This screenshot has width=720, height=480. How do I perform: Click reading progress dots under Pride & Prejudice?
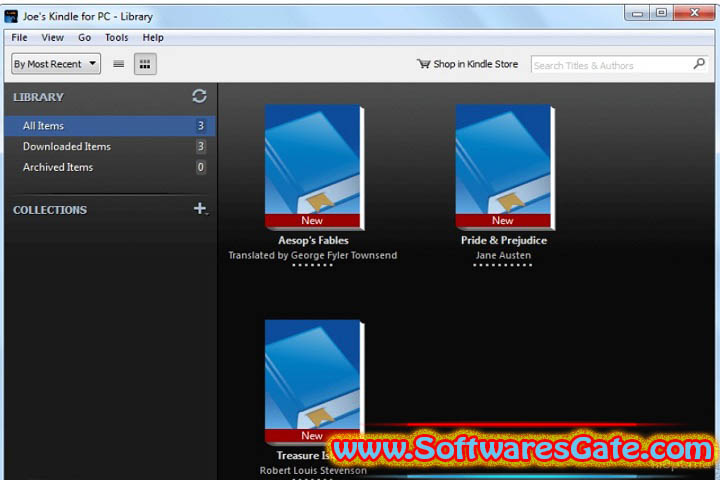pos(503,265)
